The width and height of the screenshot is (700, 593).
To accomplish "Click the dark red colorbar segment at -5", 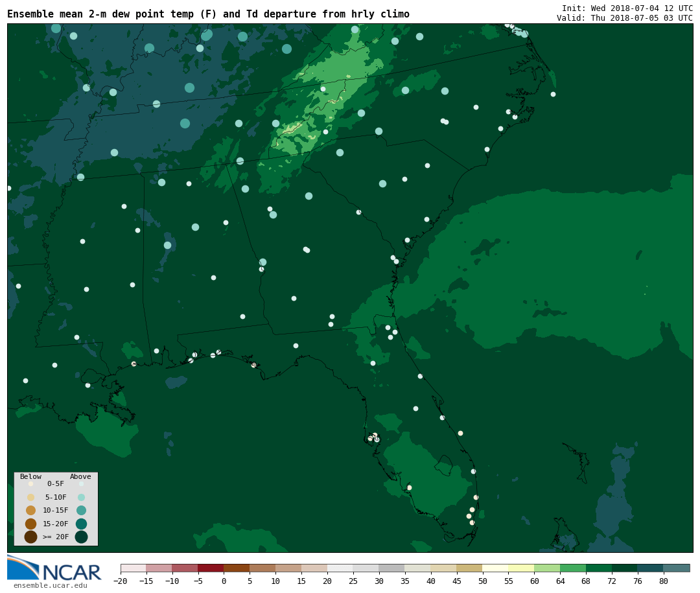I will 211,568.
